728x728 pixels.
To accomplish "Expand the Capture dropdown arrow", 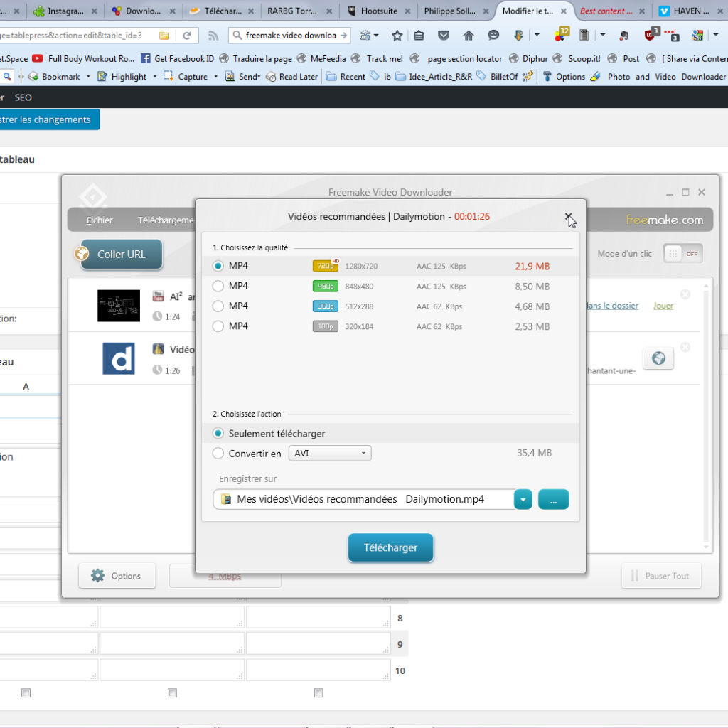I will click(x=216, y=77).
